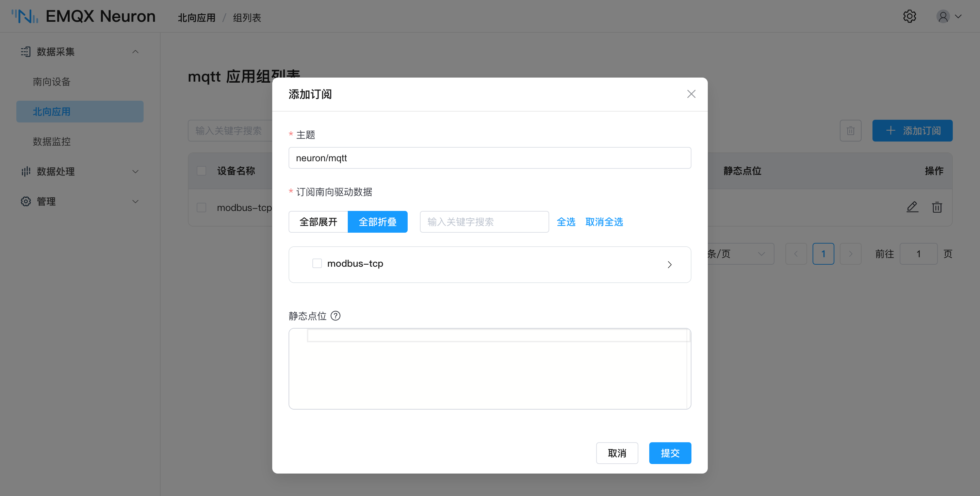
Task: Click the 静态点位 column header
Action: click(x=742, y=171)
